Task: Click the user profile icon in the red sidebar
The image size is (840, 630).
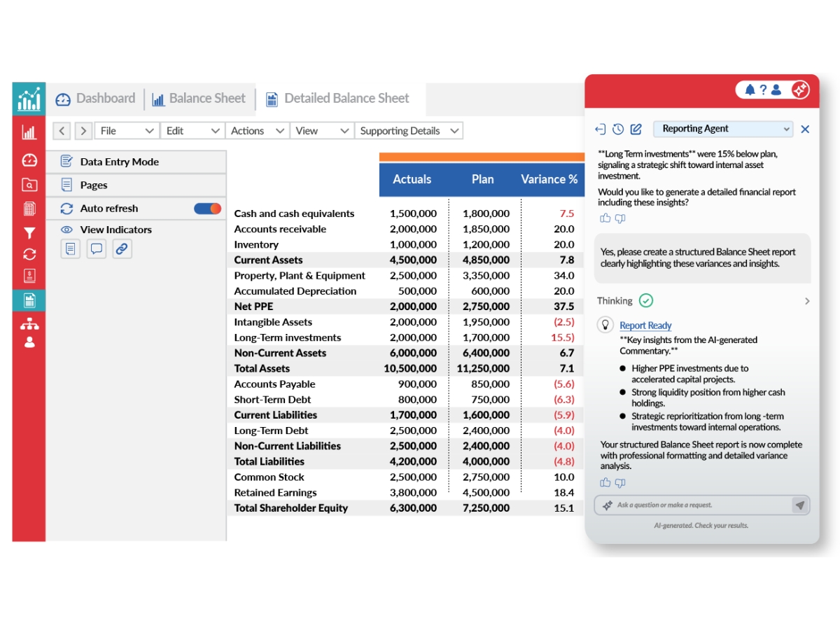Action: (29, 342)
